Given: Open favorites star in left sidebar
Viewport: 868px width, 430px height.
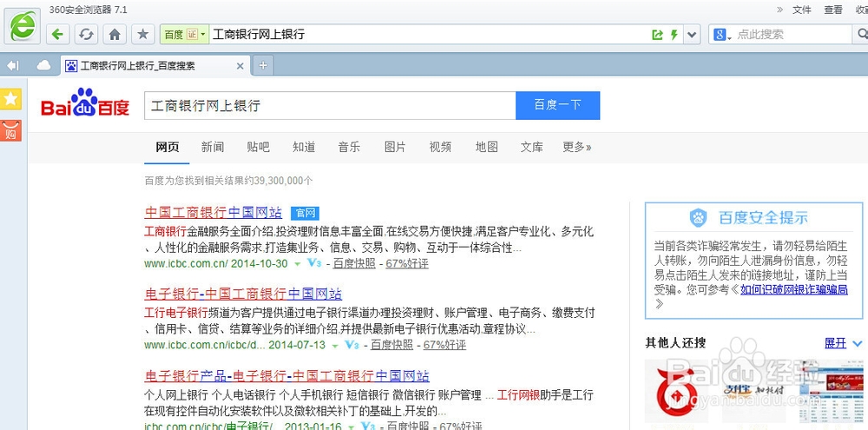Looking at the screenshot, I should [10, 99].
